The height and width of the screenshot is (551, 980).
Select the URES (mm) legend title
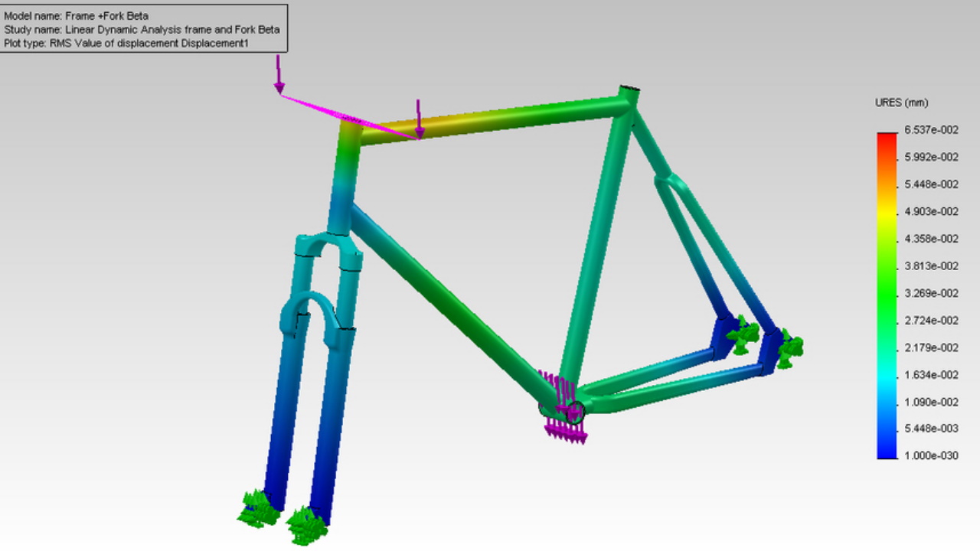coord(901,103)
